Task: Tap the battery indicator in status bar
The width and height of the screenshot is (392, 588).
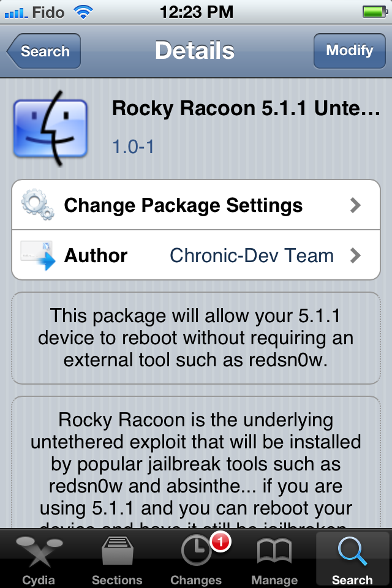Action: point(375,12)
